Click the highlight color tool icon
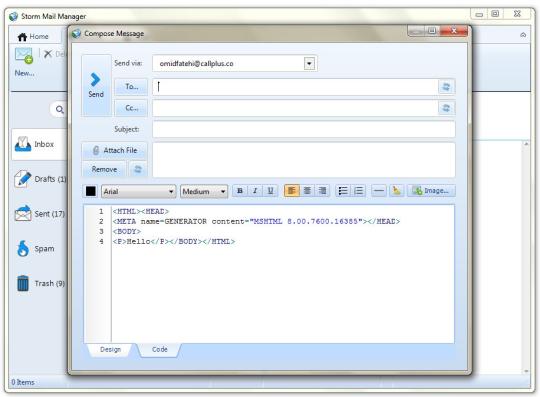The height and width of the screenshot is (397, 540). pyautogui.click(x=397, y=191)
